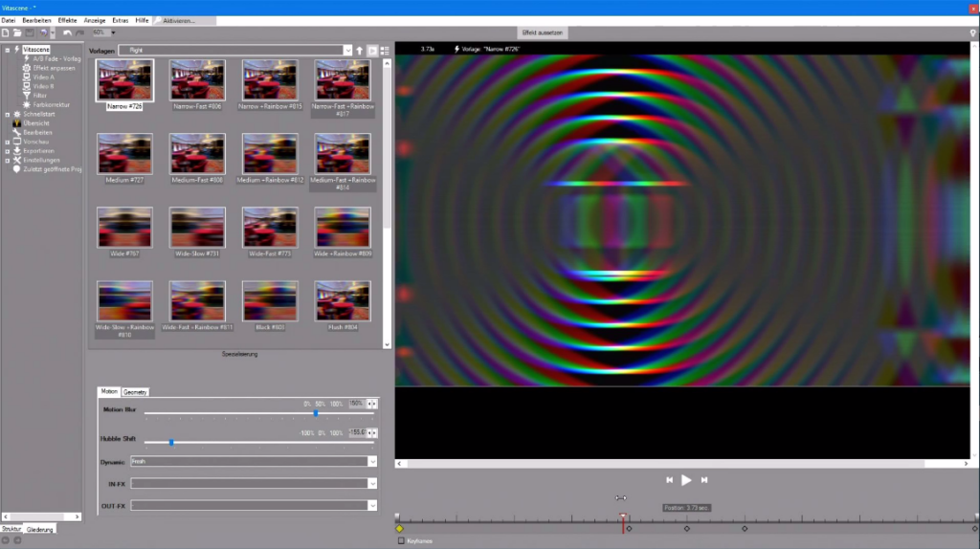Click the new document icon in toolbar
Image resolution: width=980 pixels, height=549 pixels.
point(6,33)
